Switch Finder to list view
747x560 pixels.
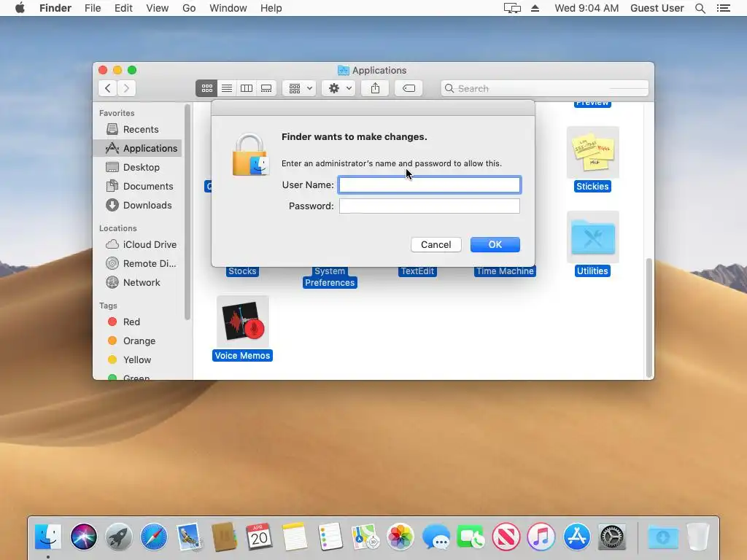(227, 88)
